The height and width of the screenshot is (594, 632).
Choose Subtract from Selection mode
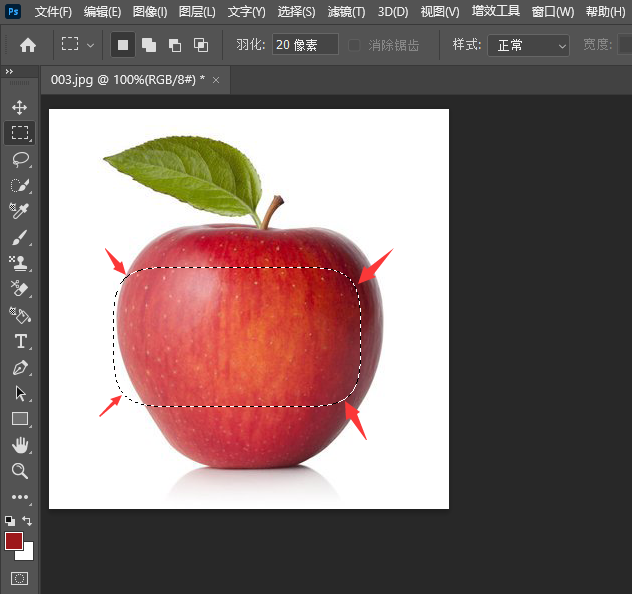point(175,45)
